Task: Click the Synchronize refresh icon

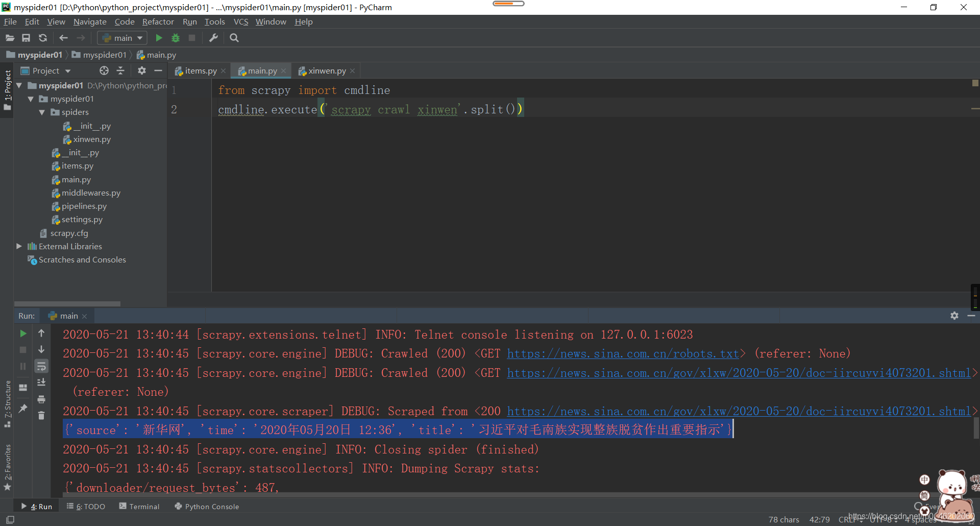Action: [43, 38]
